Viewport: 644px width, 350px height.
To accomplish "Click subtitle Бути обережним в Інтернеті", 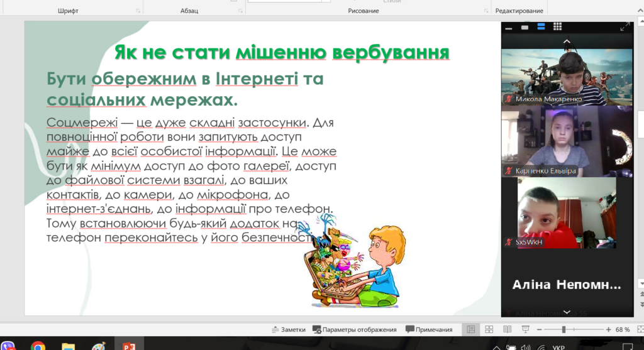I will pos(185,89).
